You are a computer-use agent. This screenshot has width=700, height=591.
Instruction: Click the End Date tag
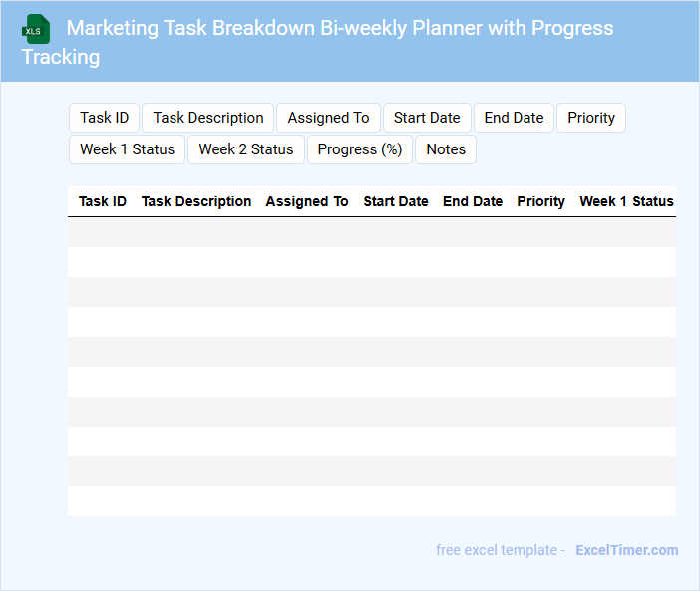[514, 118]
